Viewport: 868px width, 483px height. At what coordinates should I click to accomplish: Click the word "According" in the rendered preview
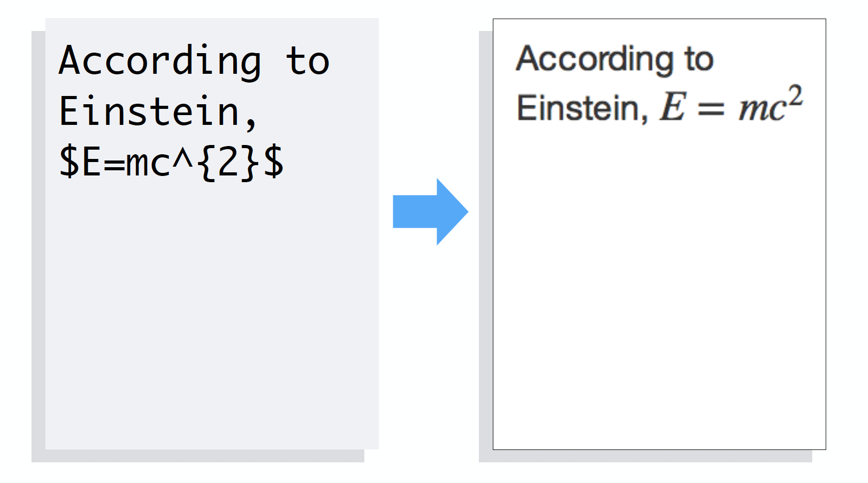pos(594,59)
